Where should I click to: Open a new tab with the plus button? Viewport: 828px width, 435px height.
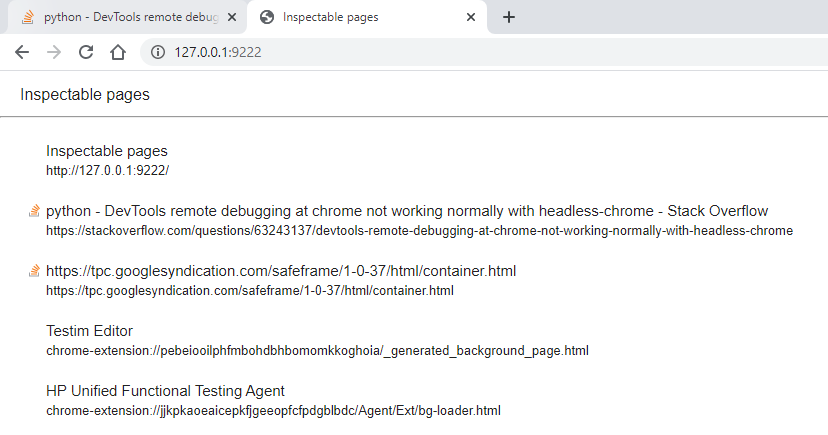509,17
